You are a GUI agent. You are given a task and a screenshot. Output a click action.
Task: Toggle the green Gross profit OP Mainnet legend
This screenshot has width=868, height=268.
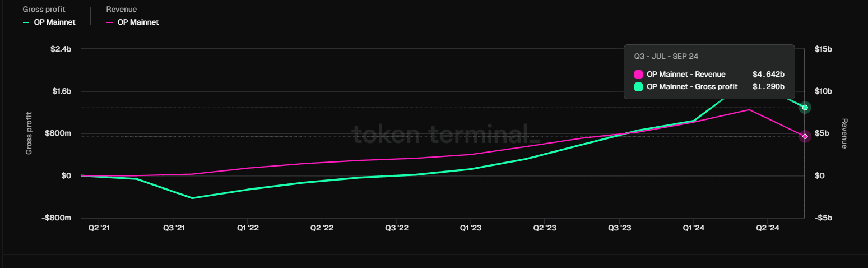[x=49, y=22]
